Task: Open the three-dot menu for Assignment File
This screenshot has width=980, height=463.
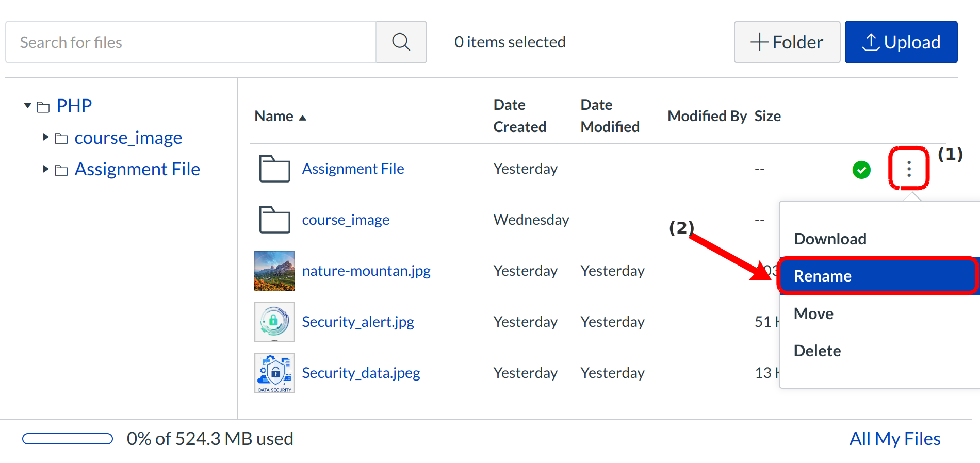Action: (908, 169)
